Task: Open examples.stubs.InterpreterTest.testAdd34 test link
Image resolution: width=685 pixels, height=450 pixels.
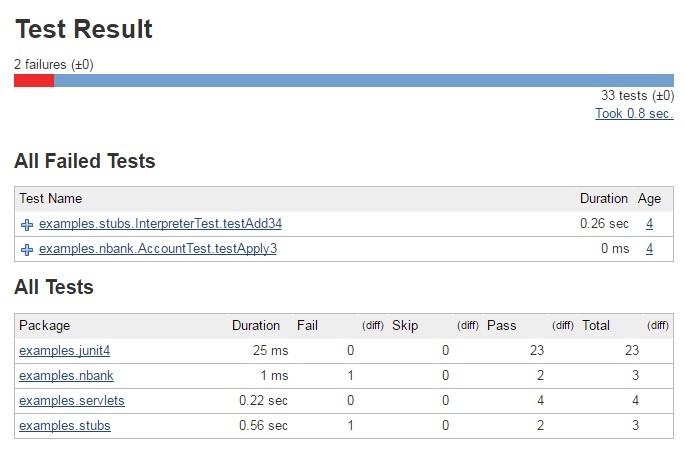Action: click(160, 224)
